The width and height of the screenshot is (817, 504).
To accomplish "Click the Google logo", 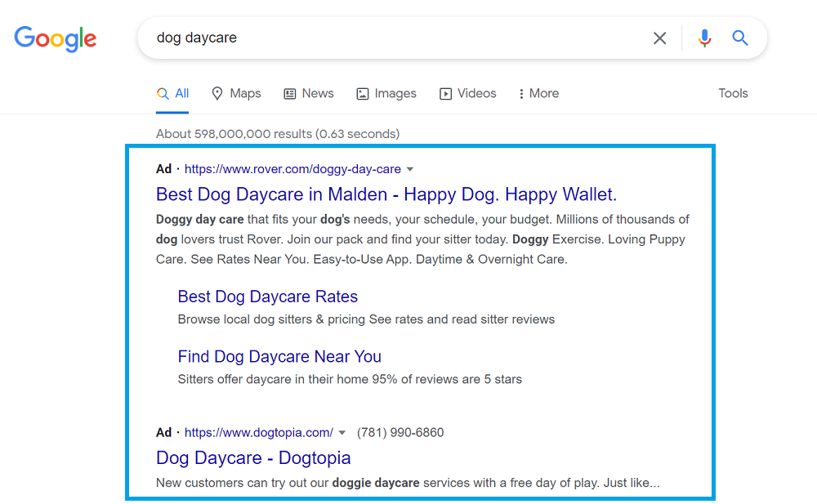I will (x=56, y=38).
